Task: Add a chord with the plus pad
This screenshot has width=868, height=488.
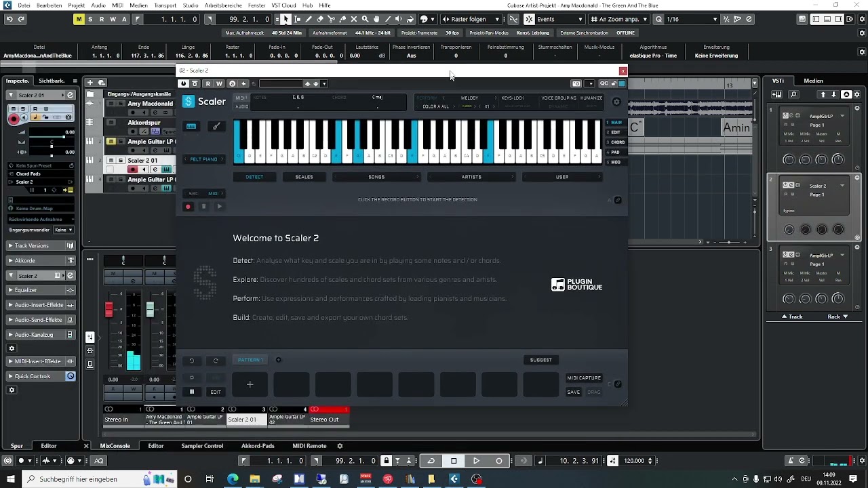Action: point(250,384)
